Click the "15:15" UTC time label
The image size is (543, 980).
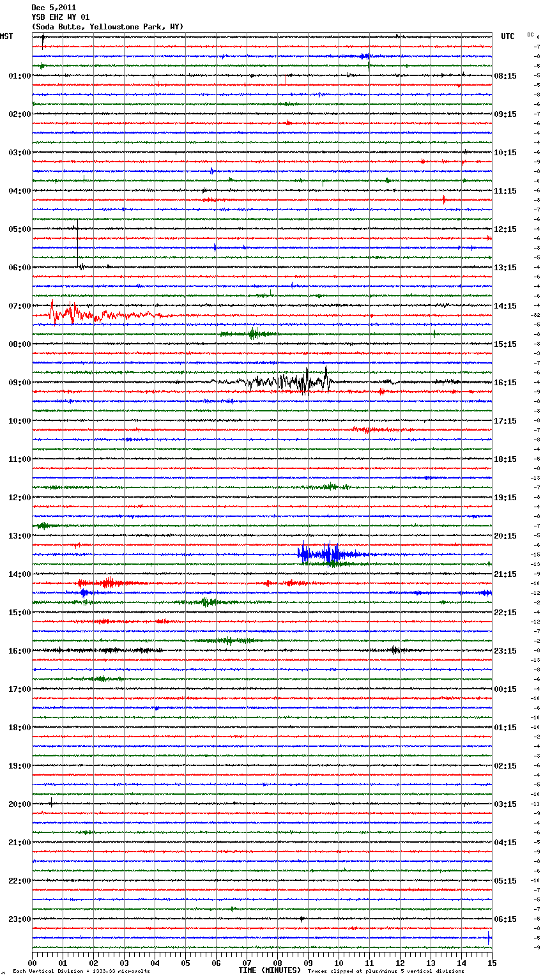coord(505,344)
